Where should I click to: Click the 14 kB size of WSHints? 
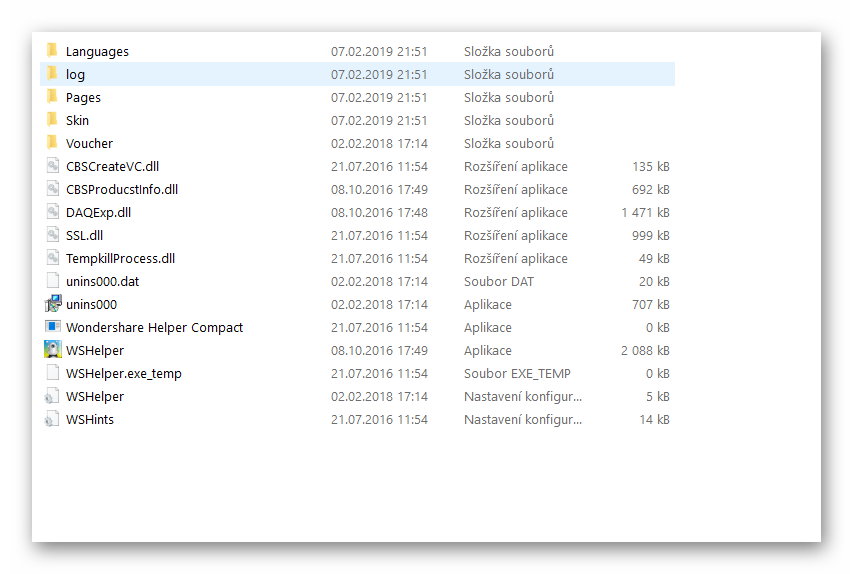654,419
